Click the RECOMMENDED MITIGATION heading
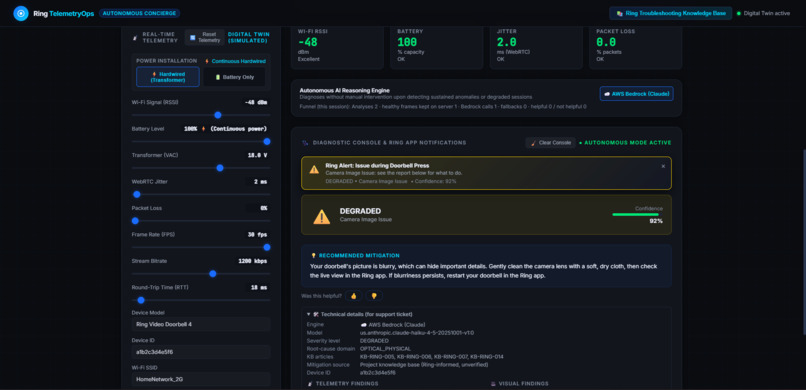 tap(359, 255)
